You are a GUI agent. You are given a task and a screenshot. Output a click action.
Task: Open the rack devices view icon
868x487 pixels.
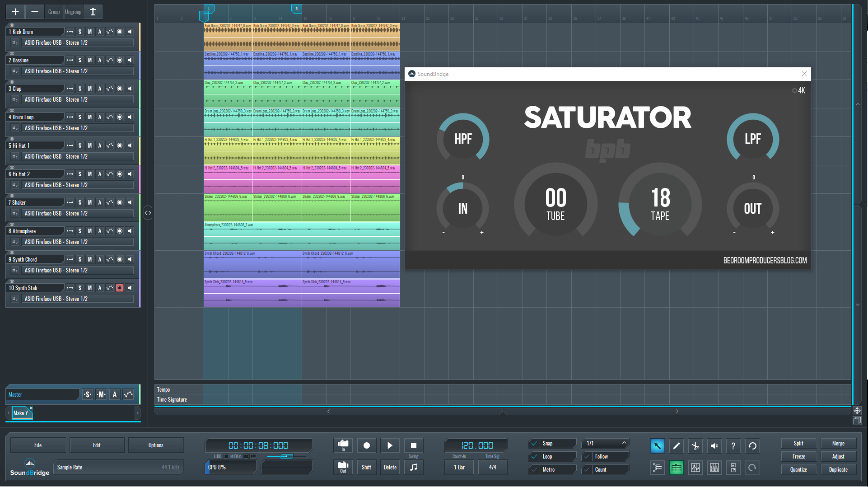click(733, 468)
